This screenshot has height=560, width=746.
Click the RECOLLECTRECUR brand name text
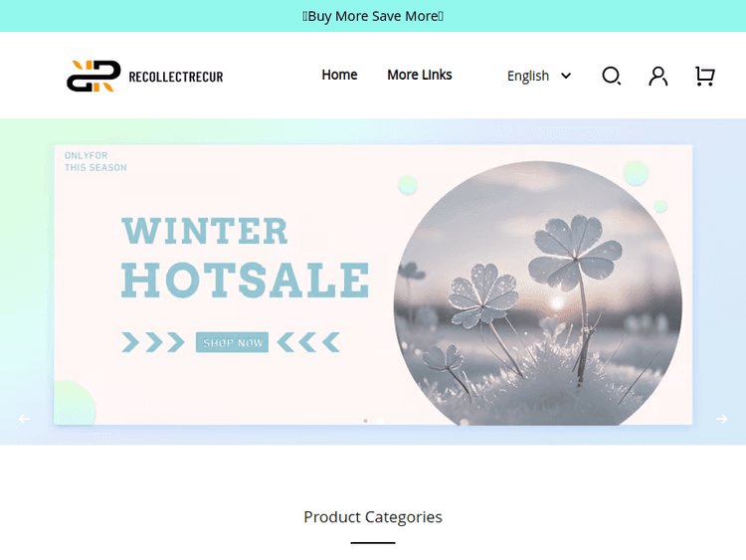pos(176,77)
